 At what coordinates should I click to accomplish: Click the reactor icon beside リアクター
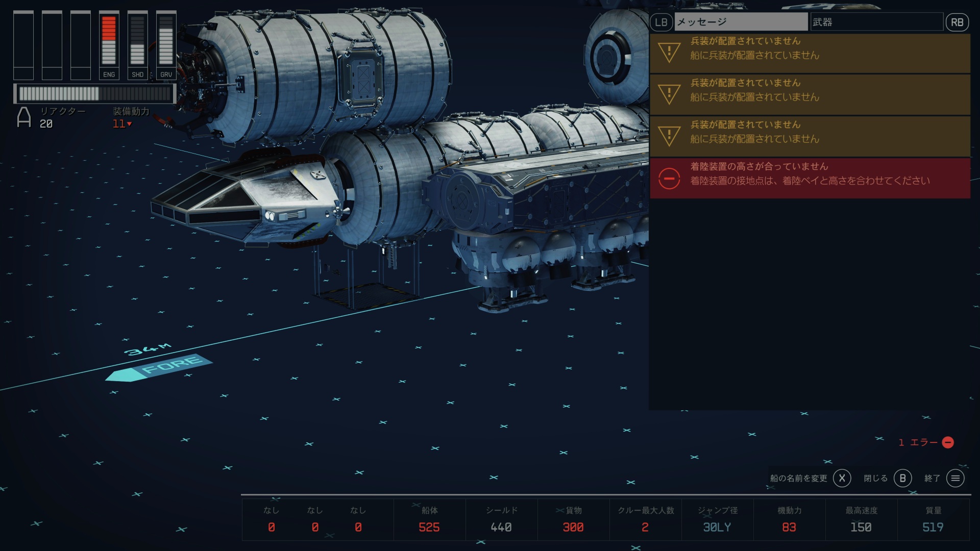[x=24, y=117]
